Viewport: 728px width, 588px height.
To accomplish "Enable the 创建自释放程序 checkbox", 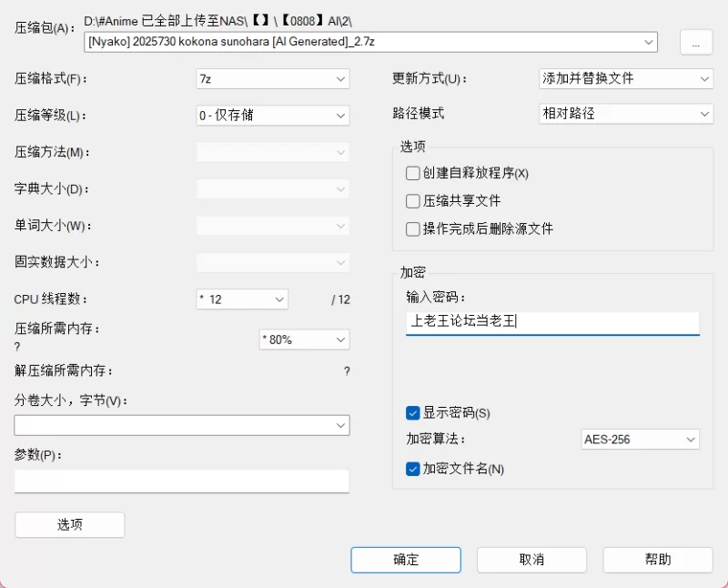I will (x=413, y=173).
